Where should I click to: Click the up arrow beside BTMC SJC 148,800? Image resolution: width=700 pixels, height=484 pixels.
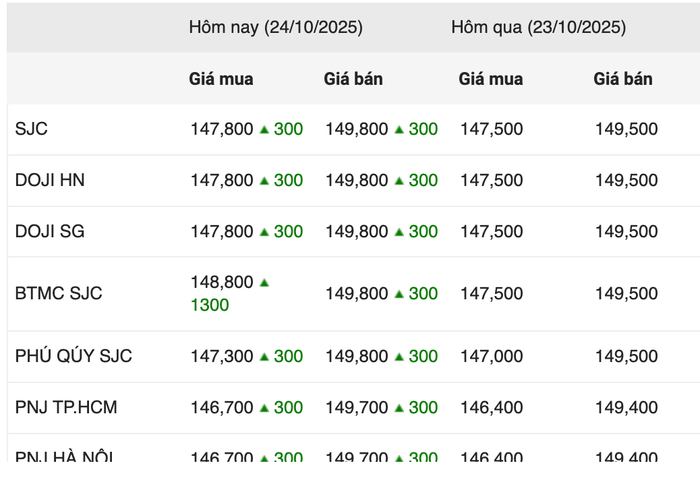click(264, 283)
